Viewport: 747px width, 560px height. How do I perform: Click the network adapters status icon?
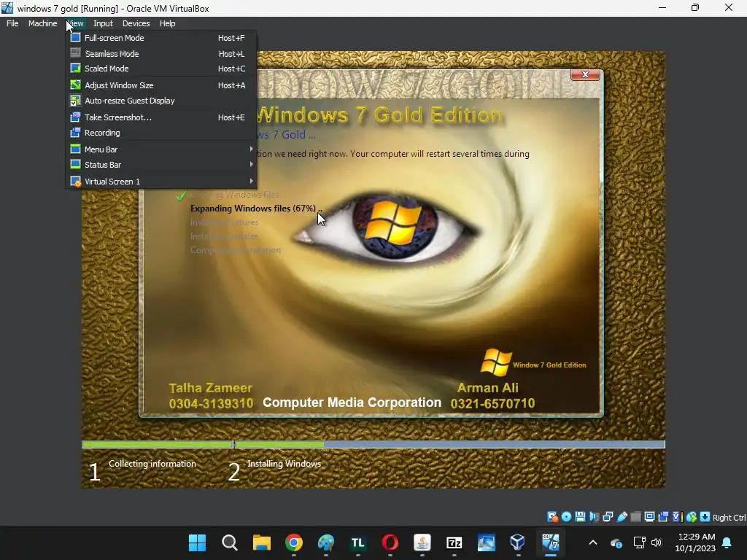(x=608, y=517)
